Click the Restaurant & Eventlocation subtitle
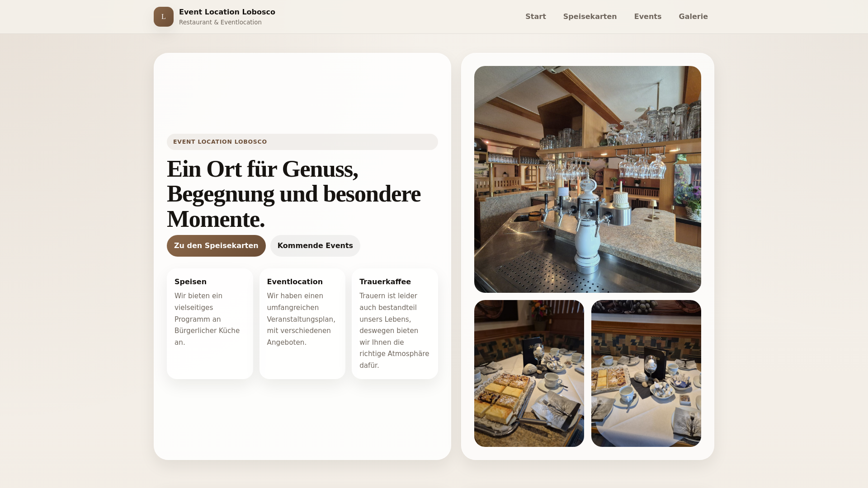 220,23
